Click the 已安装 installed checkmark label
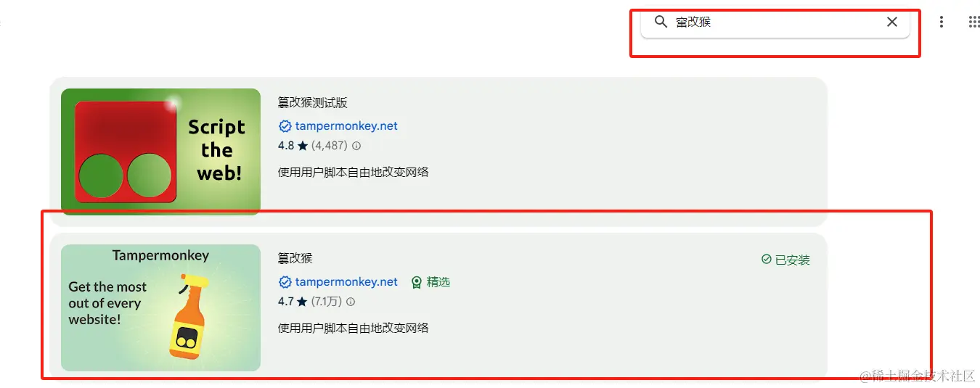Image resolution: width=980 pixels, height=388 pixels. pyautogui.click(x=785, y=260)
